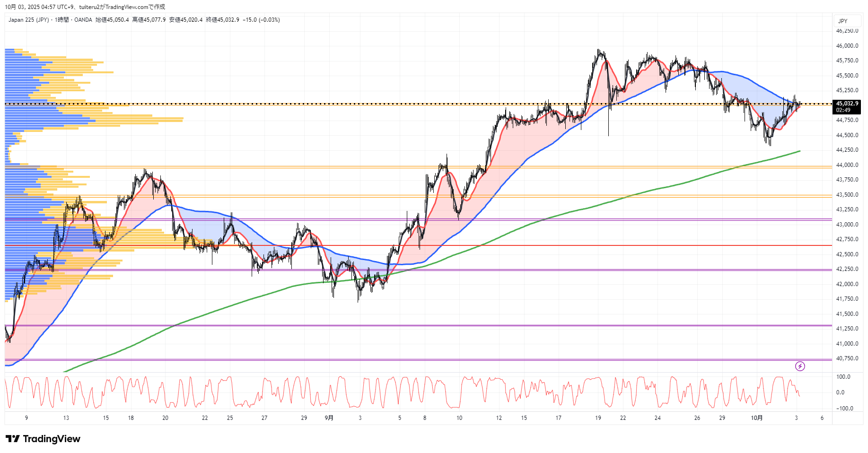Click the current price label 45,032.9
Screen dimensions: 868x453
click(x=847, y=104)
